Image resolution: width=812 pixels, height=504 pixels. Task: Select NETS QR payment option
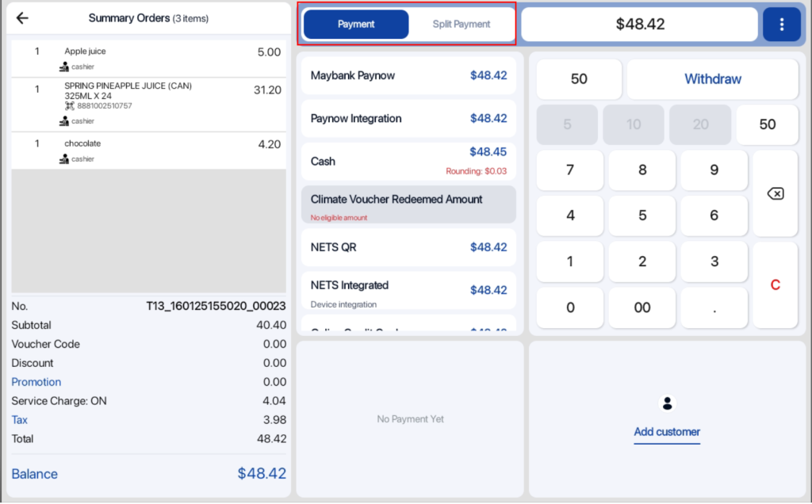pos(408,247)
